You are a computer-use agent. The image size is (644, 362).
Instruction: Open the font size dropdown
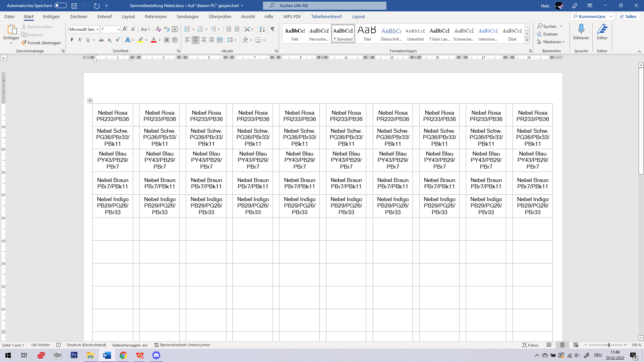point(118,29)
